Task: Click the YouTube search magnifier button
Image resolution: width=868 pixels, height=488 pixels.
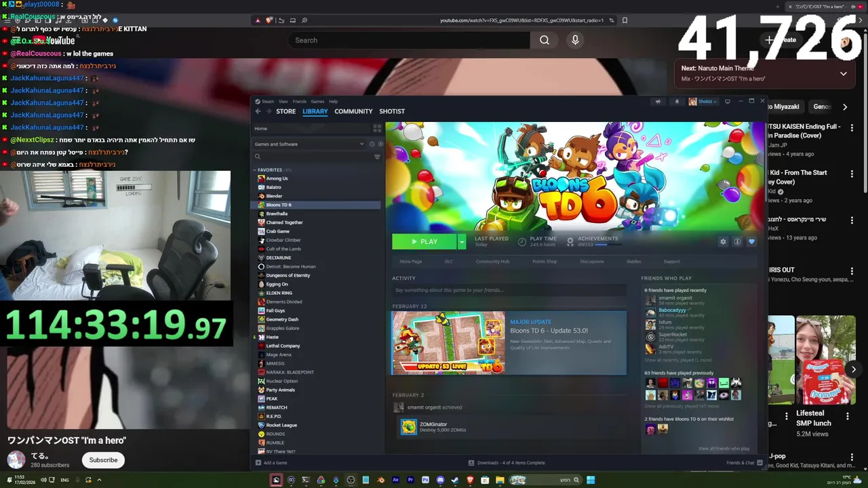Action: 544,40
